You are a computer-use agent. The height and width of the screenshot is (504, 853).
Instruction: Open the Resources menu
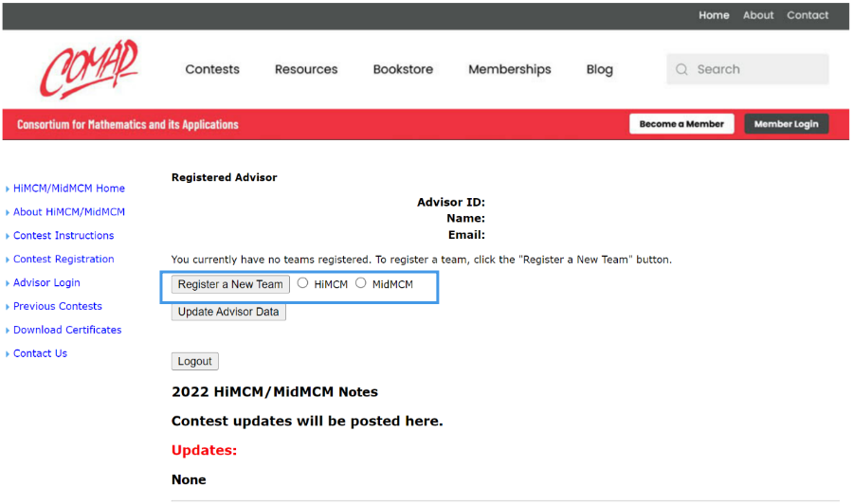click(x=306, y=69)
